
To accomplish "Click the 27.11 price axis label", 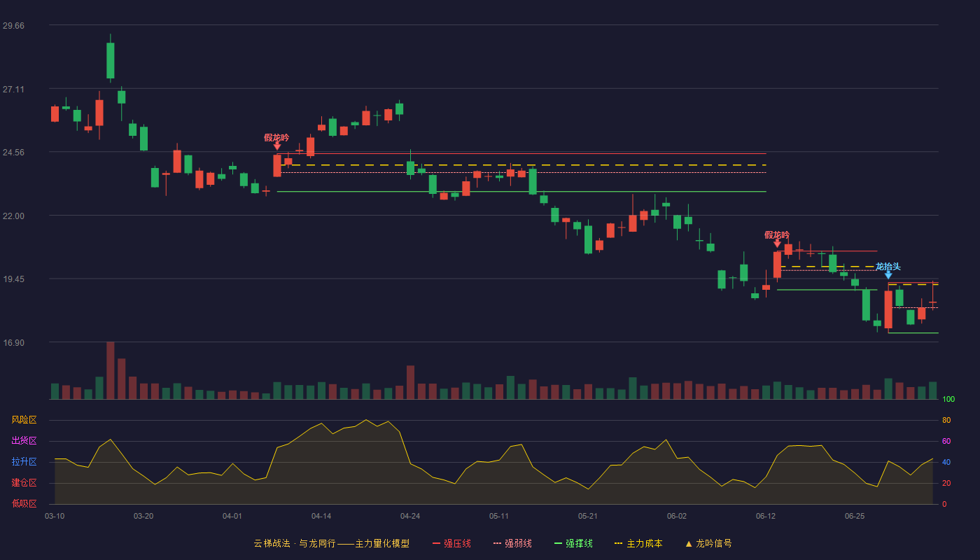I will (x=13, y=89).
